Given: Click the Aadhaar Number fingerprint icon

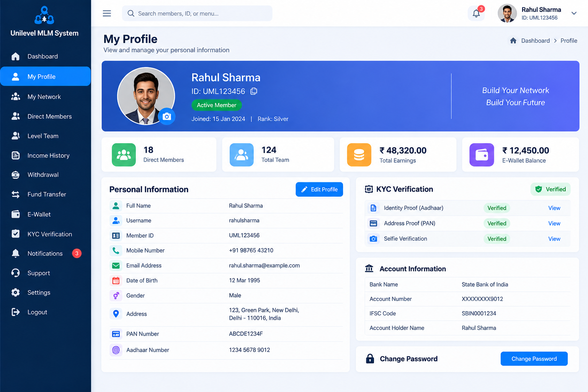Looking at the screenshot, I should click(116, 350).
